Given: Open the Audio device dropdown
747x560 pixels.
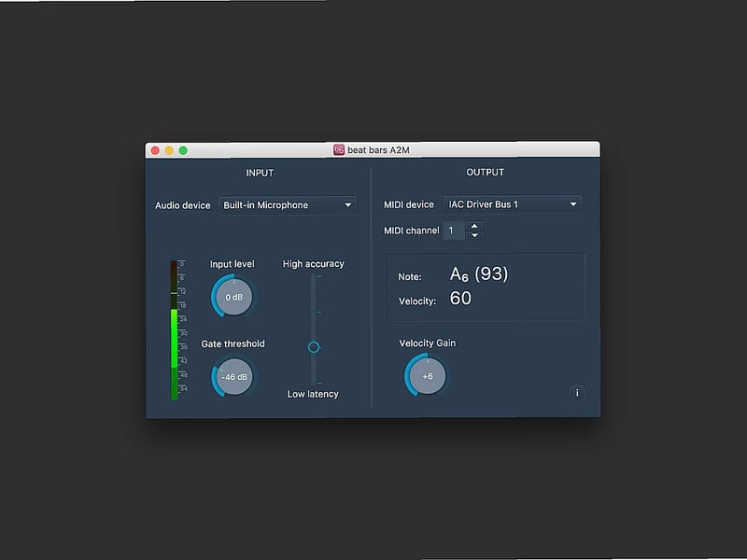Looking at the screenshot, I should 285,205.
